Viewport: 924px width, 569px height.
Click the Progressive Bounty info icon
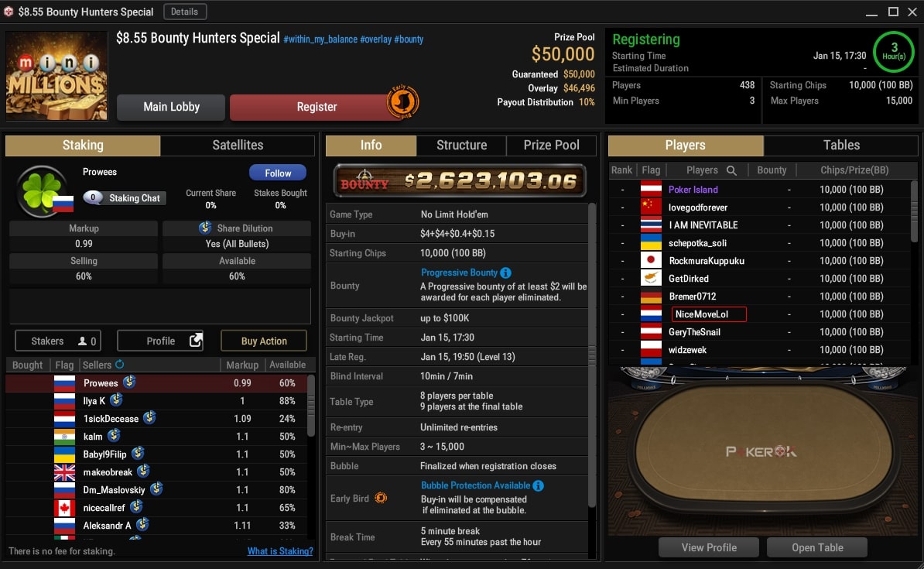[x=505, y=273]
